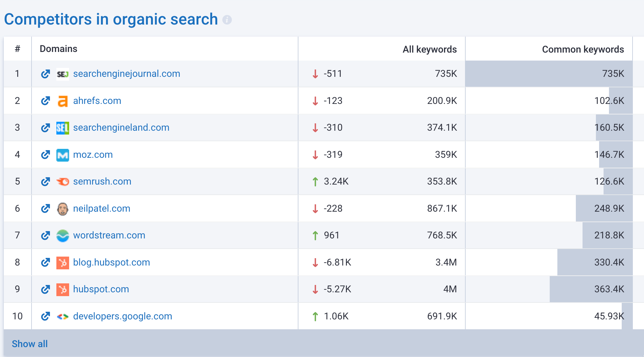Click Show all to expand the list
644x357 pixels.
(x=30, y=344)
